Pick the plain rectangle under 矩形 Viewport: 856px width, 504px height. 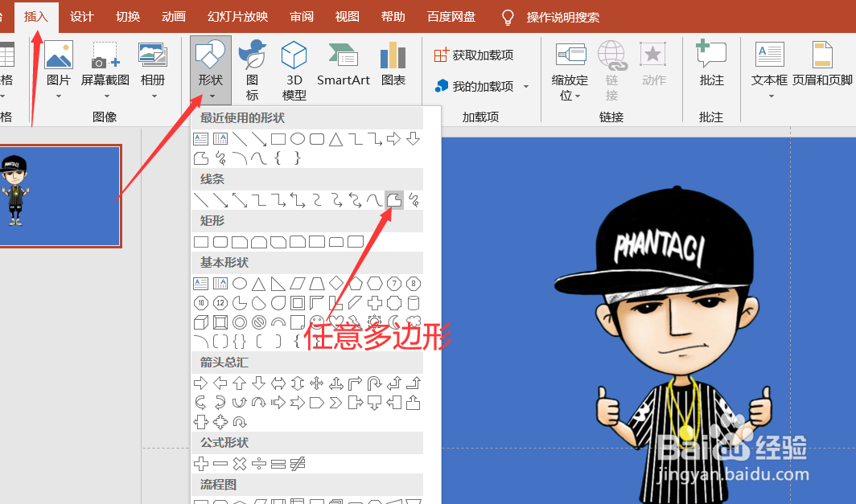click(x=201, y=242)
